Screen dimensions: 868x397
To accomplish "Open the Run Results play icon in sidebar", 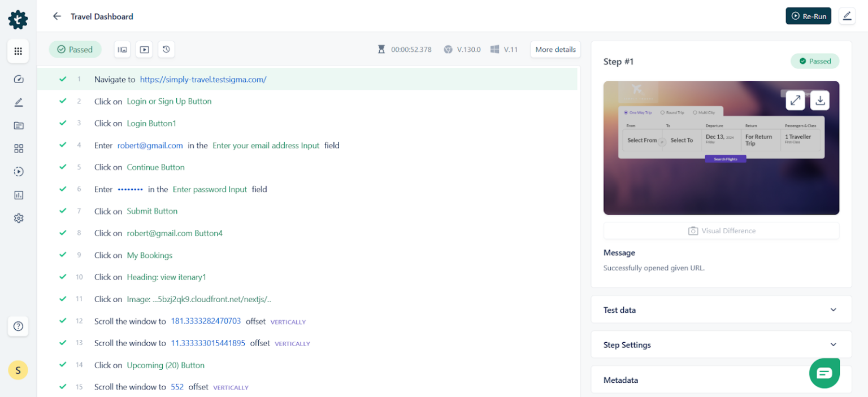I will pos(18,172).
